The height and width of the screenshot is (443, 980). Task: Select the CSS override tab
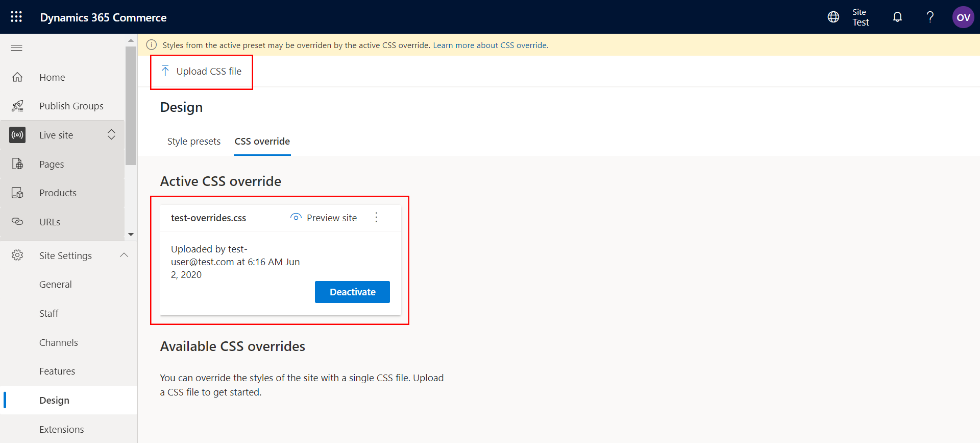coord(262,142)
